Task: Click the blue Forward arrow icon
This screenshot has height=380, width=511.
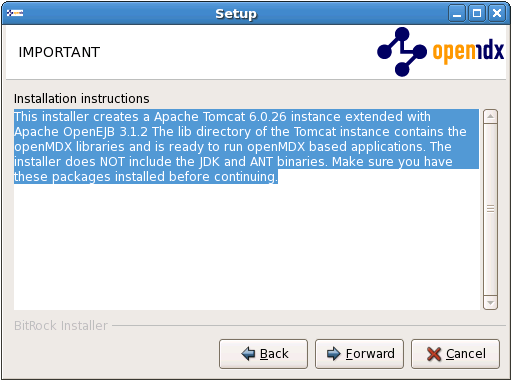Action: [x=334, y=354]
